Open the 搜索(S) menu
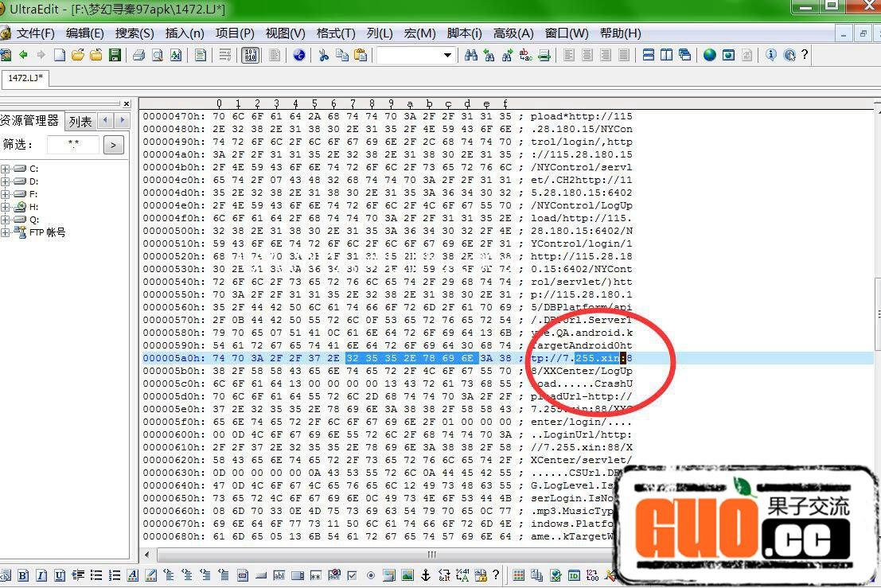Viewport: 881px width, 588px height. click(134, 33)
